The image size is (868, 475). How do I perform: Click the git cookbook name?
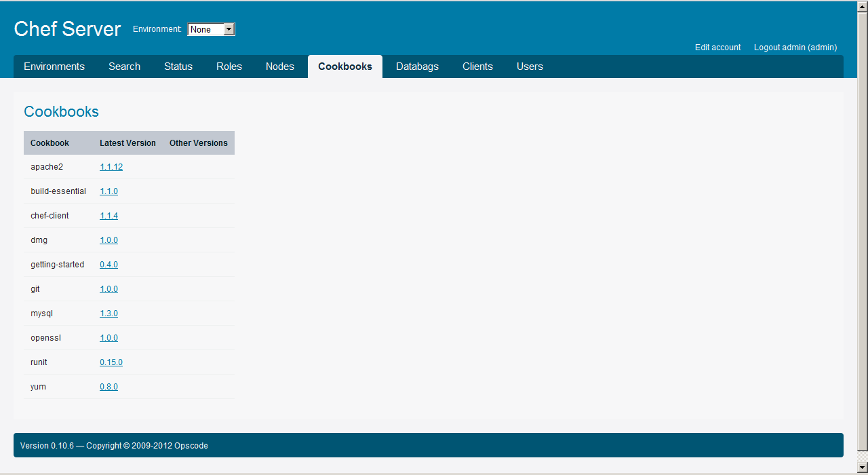[35, 289]
